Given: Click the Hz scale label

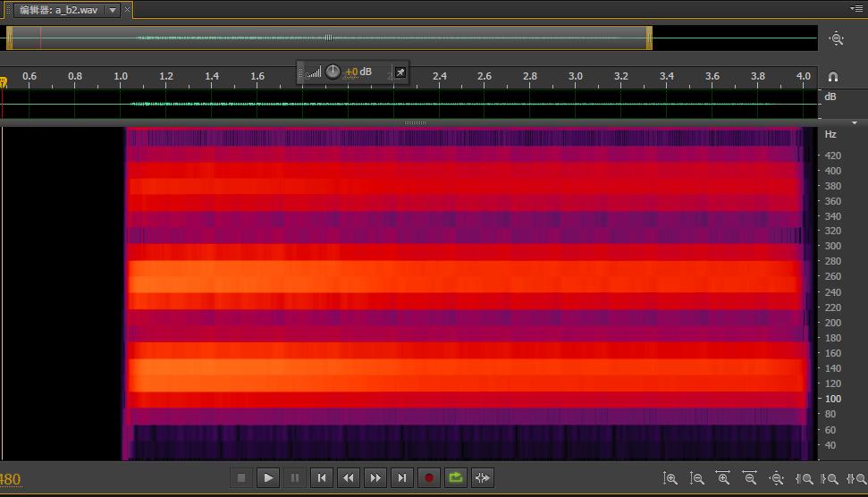Looking at the screenshot, I should click(830, 134).
